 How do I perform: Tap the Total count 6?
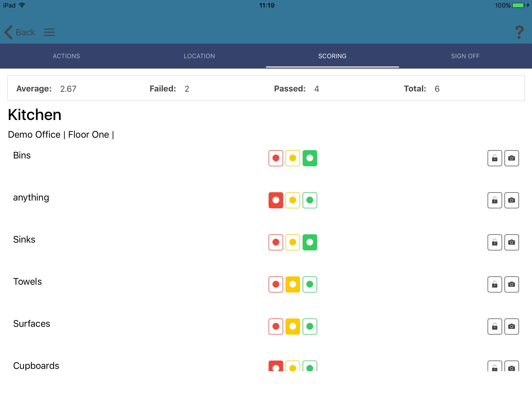tap(437, 89)
